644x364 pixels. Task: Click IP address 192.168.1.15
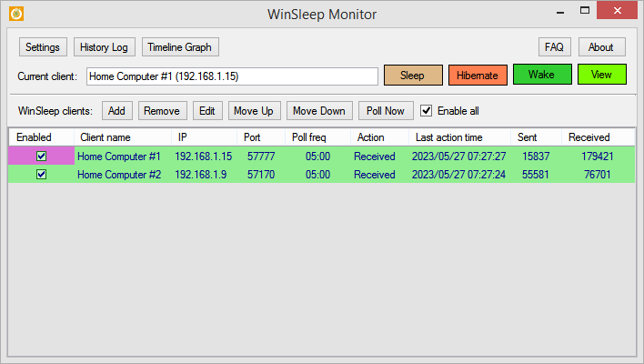[204, 157]
